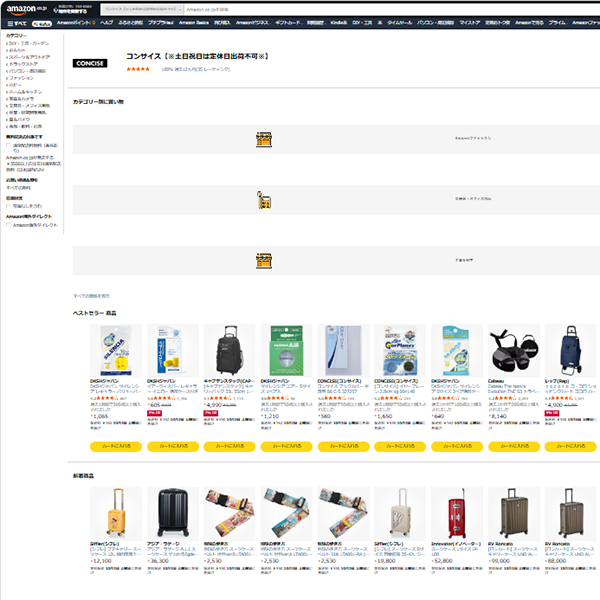This screenshot has height=600, width=600.
Task: Click the すべての価格 price filter link
Action: tap(18, 188)
